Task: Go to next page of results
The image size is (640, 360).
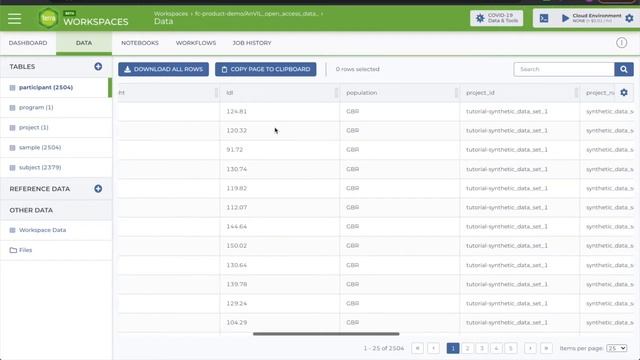Action: pos(530,348)
